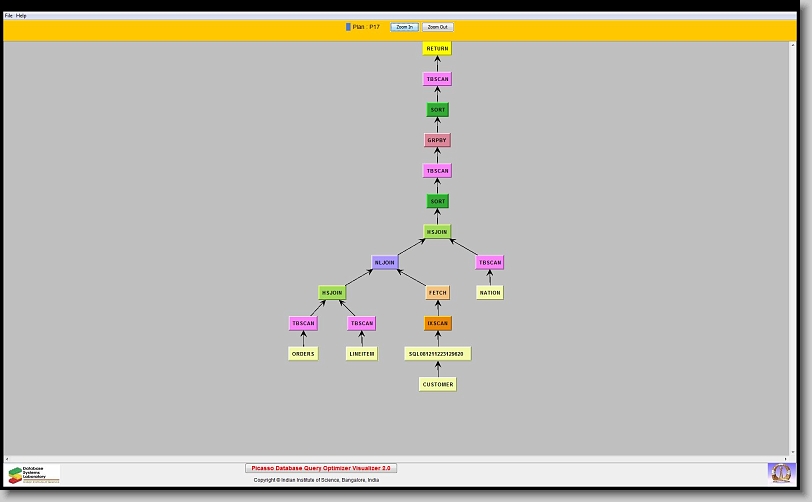
Task: Click the Database Systems Laboratory logo
Action: 34,474
